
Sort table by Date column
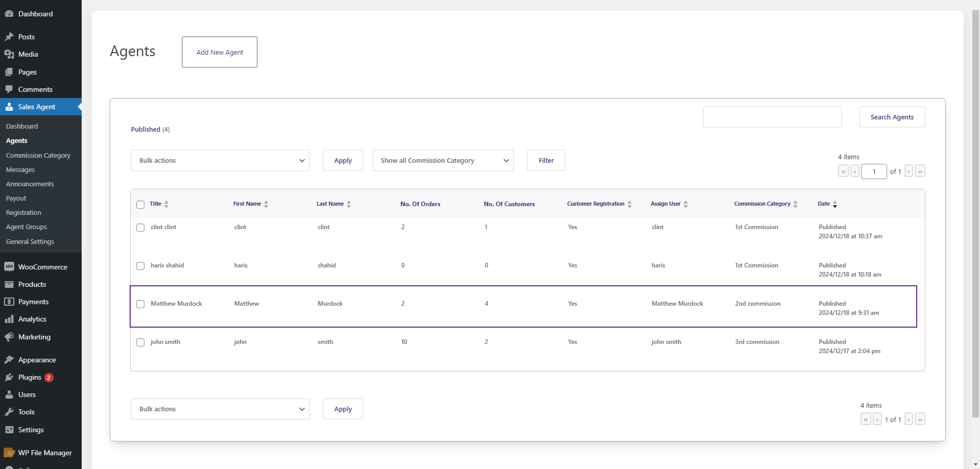click(827, 204)
